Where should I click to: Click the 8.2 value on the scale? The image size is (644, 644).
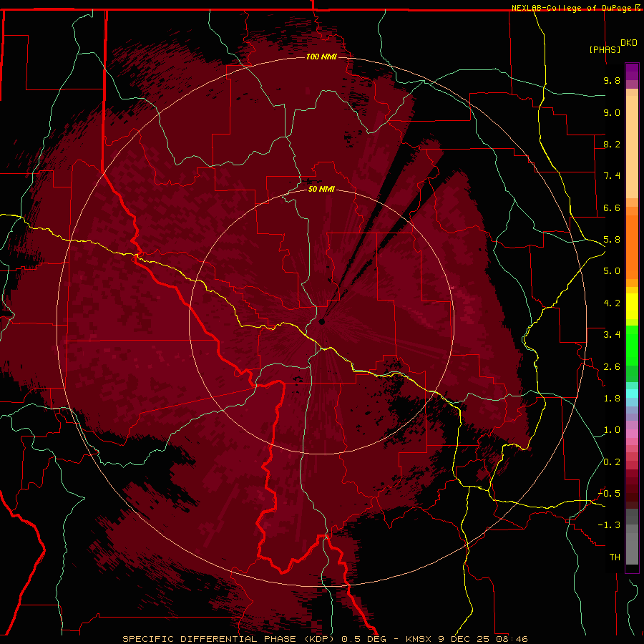pos(612,144)
